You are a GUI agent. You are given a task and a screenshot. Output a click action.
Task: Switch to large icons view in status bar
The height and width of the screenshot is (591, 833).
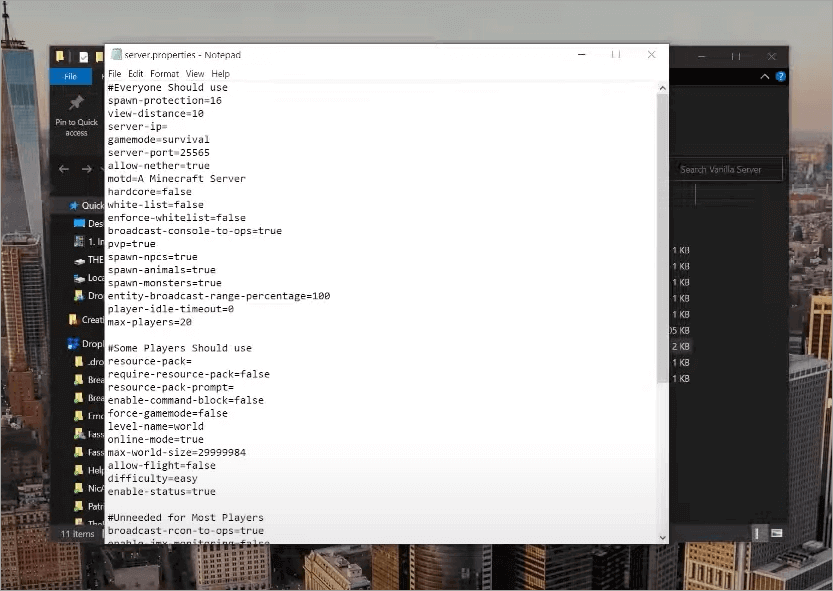click(777, 533)
